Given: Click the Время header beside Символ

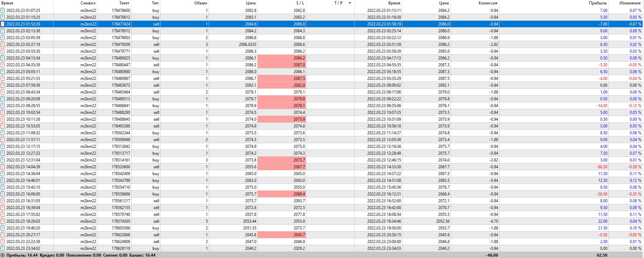Looking at the screenshot, I should coord(7,3).
